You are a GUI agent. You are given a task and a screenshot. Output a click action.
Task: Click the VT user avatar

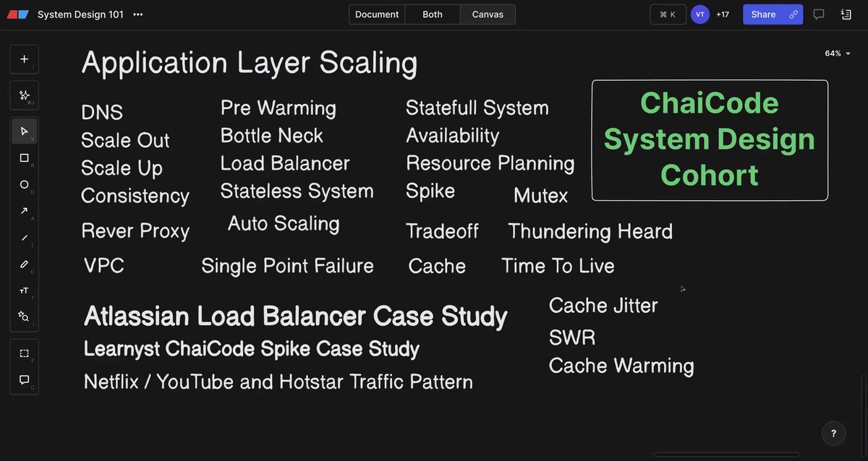(699, 14)
